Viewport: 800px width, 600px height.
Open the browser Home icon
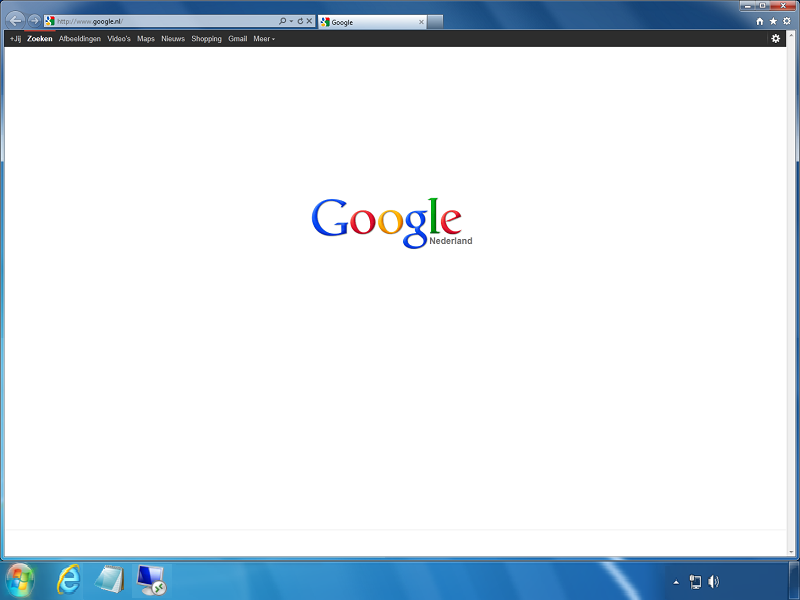tap(760, 21)
